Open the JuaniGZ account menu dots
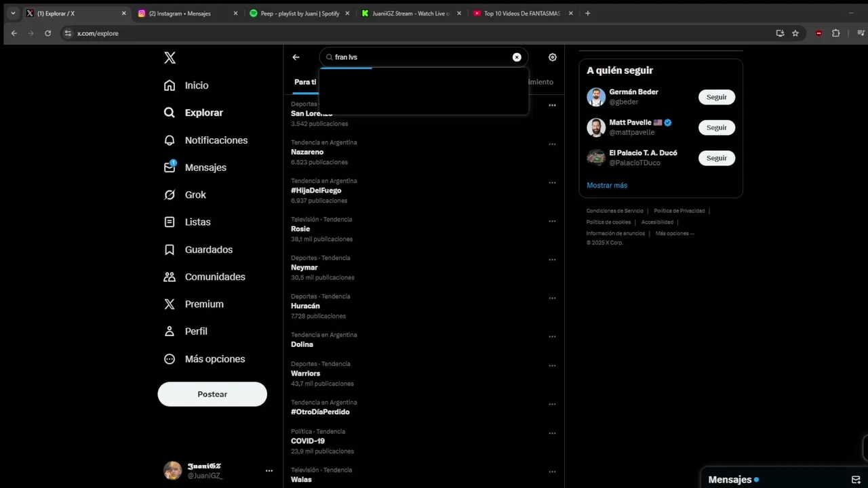Viewport: 868px width, 488px height. pyautogui.click(x=269, y=470)
